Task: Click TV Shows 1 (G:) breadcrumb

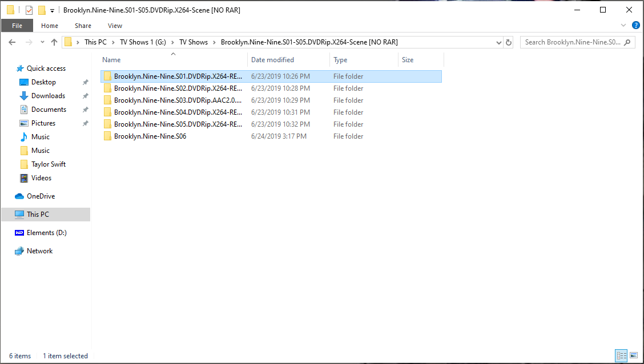Action: pyautogui.click(x=143, y=42)
